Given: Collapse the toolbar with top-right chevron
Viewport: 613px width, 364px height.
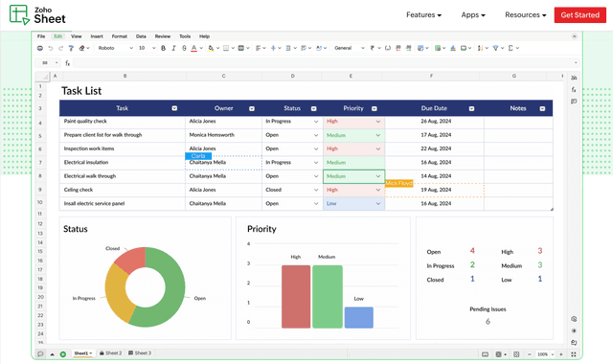Looking at the screenshot, I should 575,36.
